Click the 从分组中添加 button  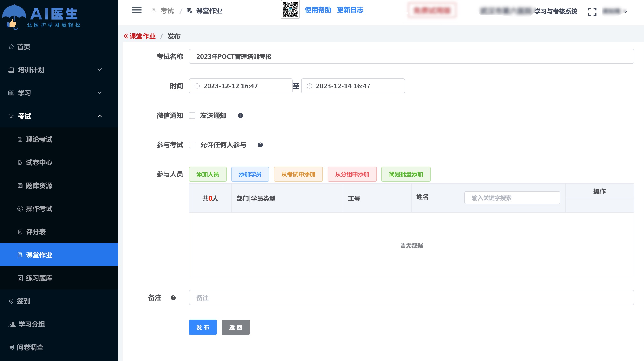point(352,174)
